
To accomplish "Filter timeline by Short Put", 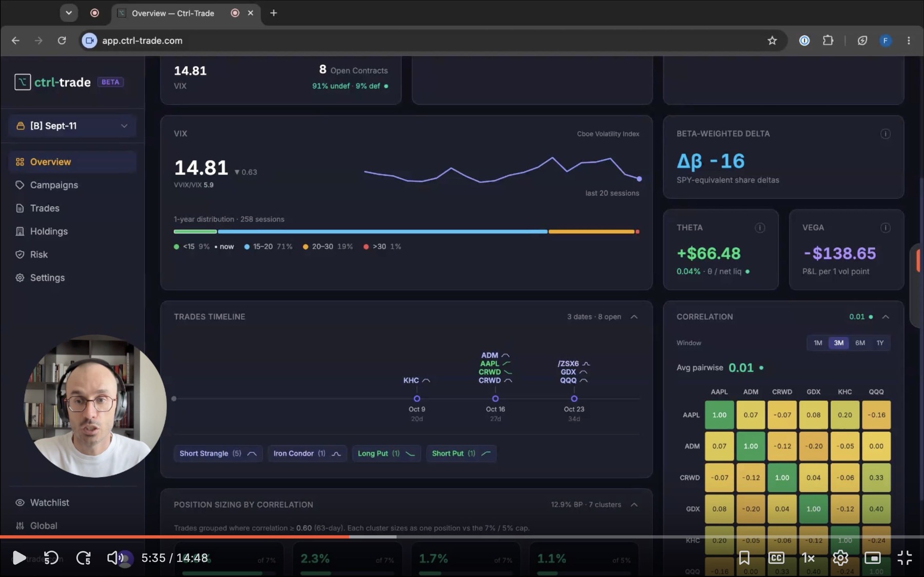I will 461,453.
